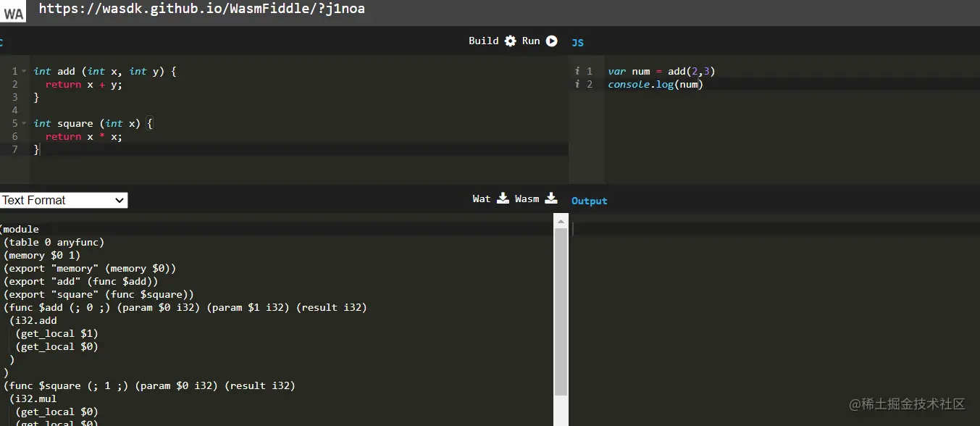Click code line 'return x + y;'
Screen dimensions: 980x426
tap(84, 84)
